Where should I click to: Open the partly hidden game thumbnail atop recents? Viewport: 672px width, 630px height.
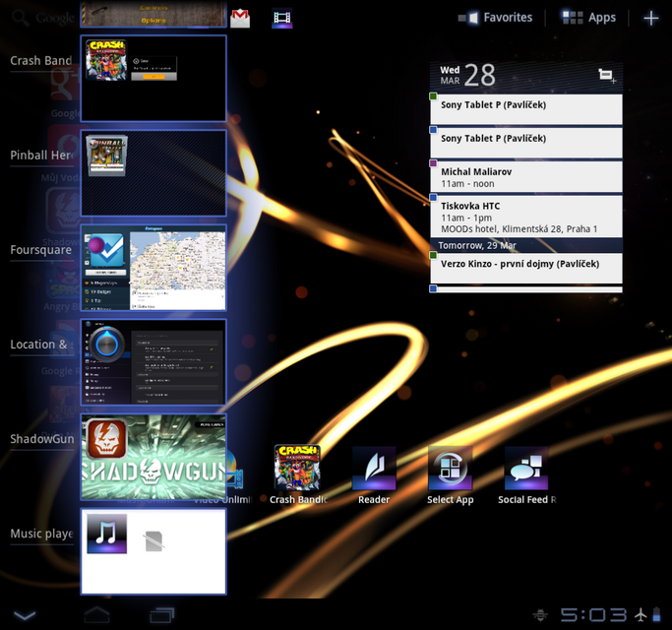153,14
